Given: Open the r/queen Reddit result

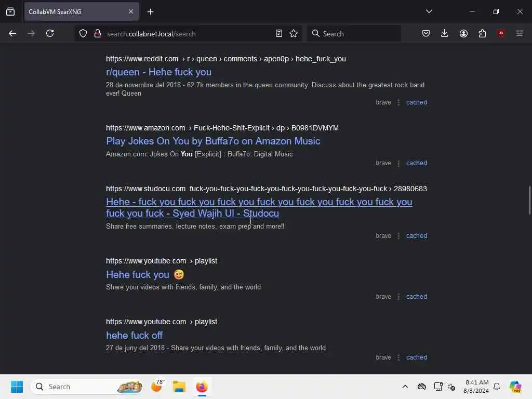Looking at the screenshot, I should [158, 72].
